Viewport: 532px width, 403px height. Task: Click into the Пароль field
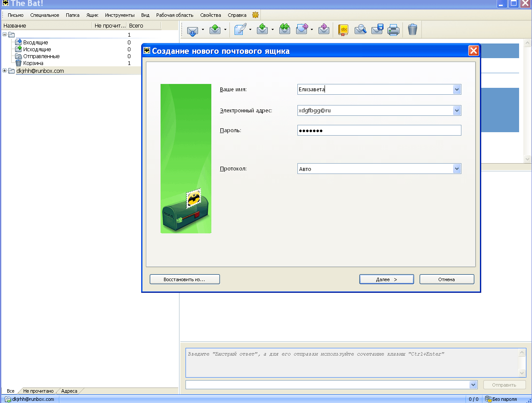tap(379, 130)
